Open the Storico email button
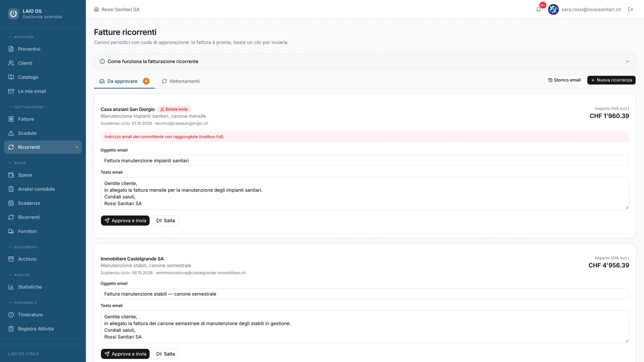The width and height of the screenshot is (644, 362). [x=564, y=80]
